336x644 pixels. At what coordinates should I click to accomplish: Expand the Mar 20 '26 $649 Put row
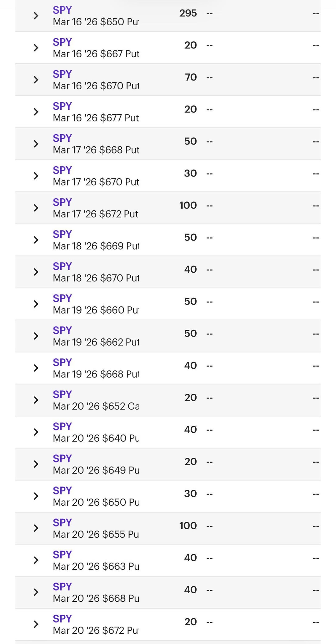36,464
